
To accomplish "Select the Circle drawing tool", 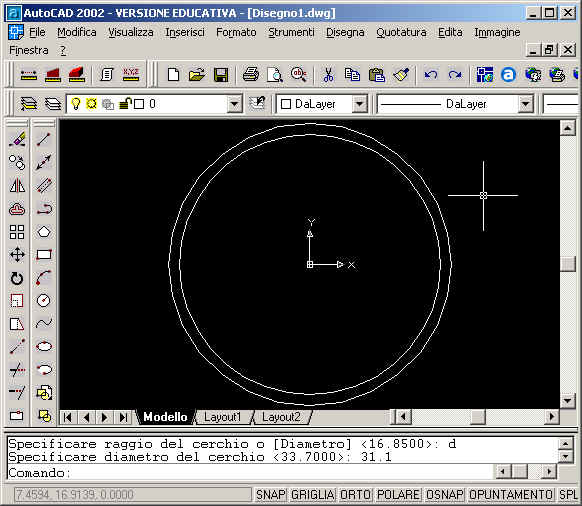I will 43,300.
